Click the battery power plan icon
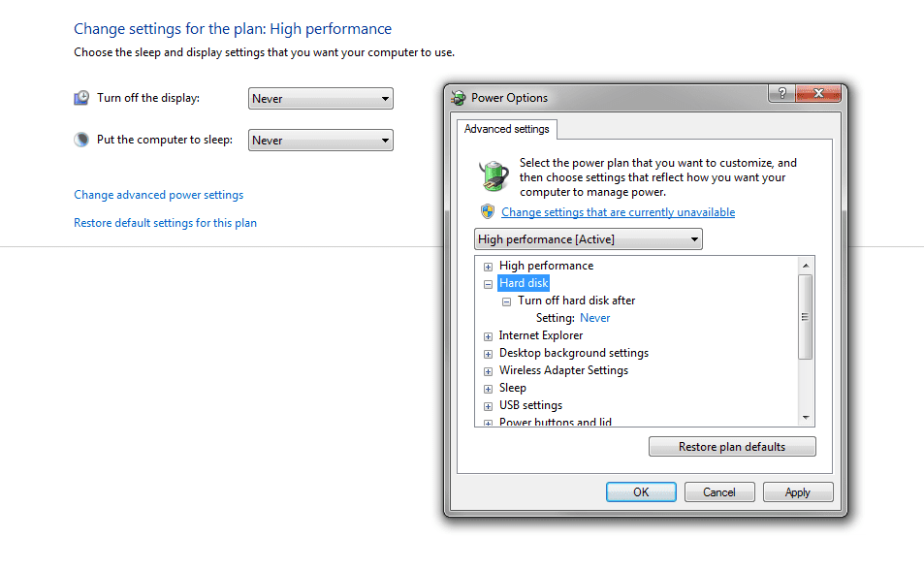 pyautogui.click(x=494, y=176)
